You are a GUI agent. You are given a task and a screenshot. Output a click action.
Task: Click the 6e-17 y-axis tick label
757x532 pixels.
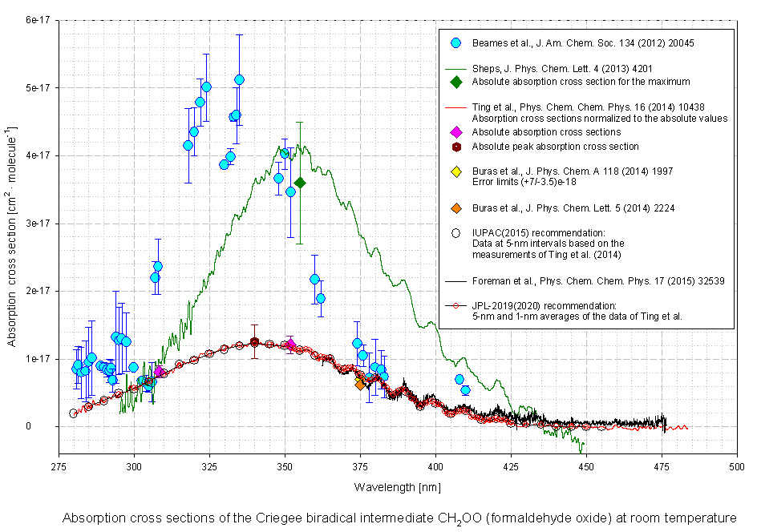tap(37, 20)
